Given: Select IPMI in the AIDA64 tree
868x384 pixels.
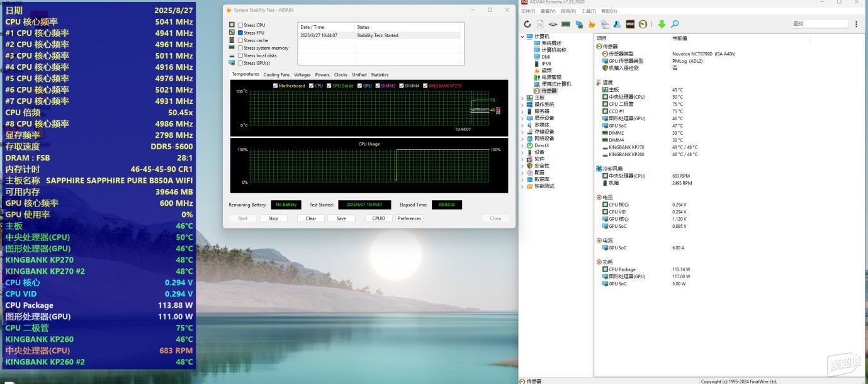Looking at the screenshot, I should tap(542, 64).
